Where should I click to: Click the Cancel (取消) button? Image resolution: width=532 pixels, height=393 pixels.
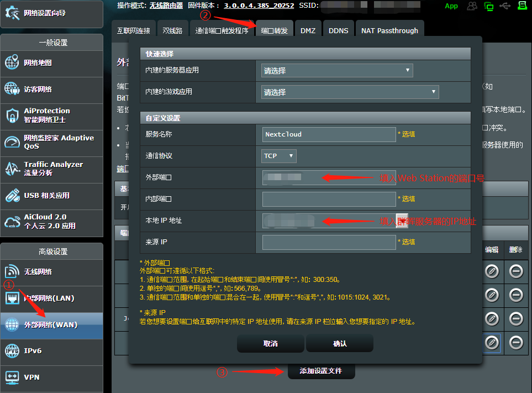[x=270, y=343]
